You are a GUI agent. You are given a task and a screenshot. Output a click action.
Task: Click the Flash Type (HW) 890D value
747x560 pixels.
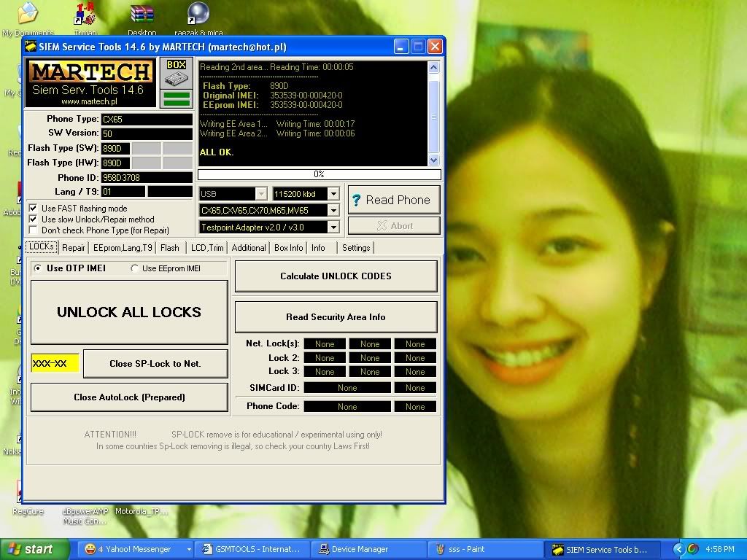coord(115,163)
